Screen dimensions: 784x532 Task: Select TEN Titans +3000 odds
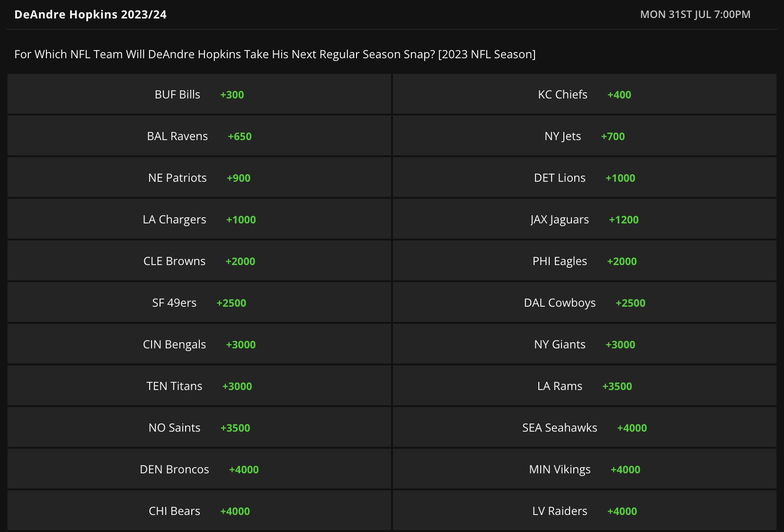pos(199,386)
